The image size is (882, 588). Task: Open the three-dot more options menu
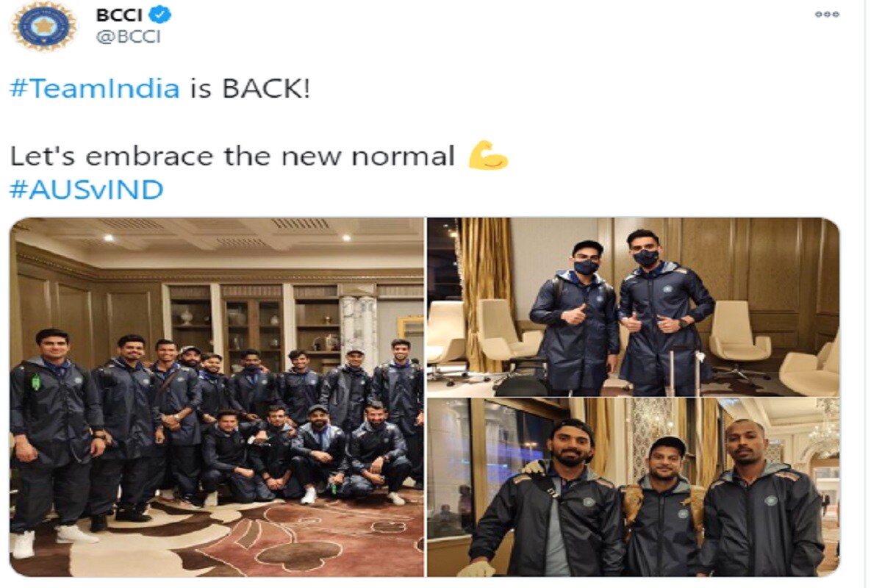pos(827,14)
